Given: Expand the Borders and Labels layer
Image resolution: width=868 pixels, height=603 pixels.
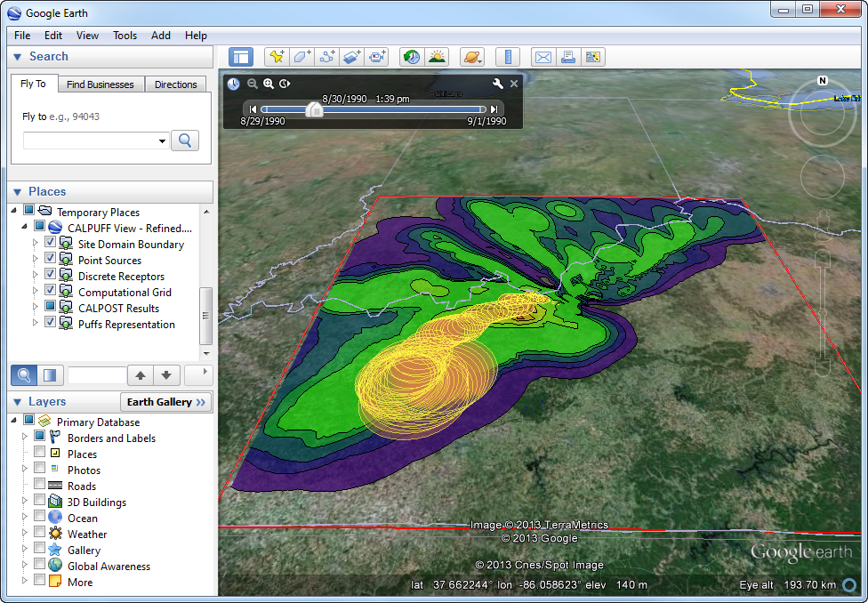Looking at the screenshot, I should click(x=24, y=437).
